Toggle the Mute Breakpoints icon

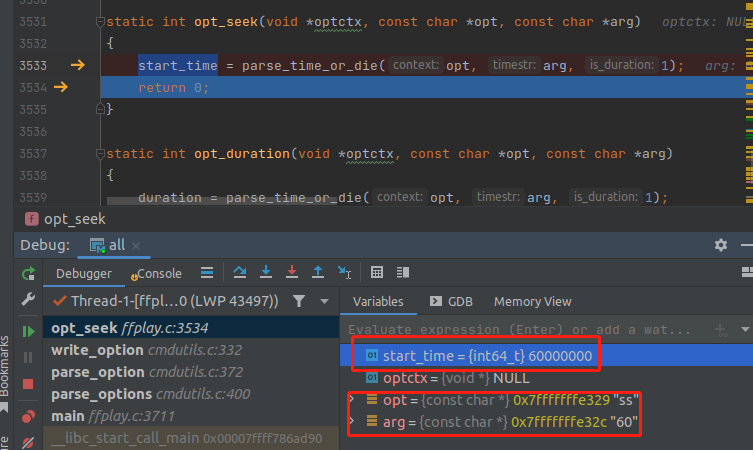28,441
